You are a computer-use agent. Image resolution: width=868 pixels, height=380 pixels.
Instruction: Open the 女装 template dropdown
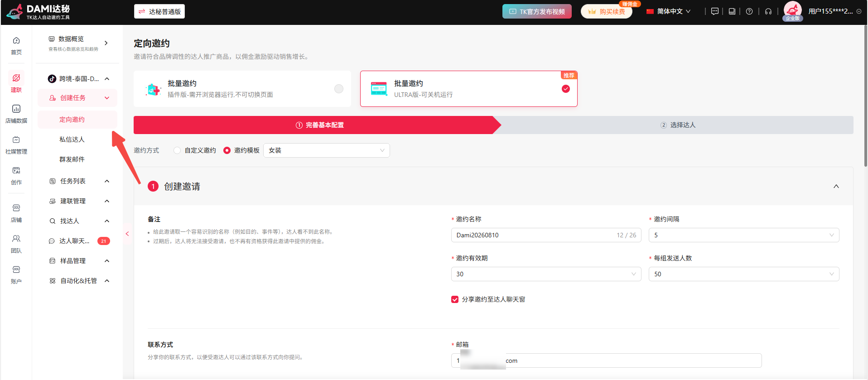click(x=326, y=150)
